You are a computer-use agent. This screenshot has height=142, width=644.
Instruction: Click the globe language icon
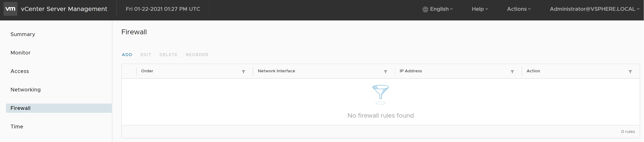coord(425,9)
